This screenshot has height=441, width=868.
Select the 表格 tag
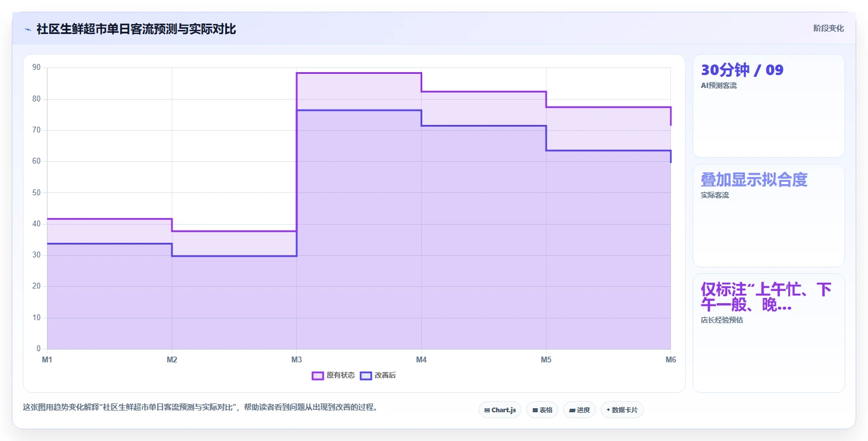[542, 410]
